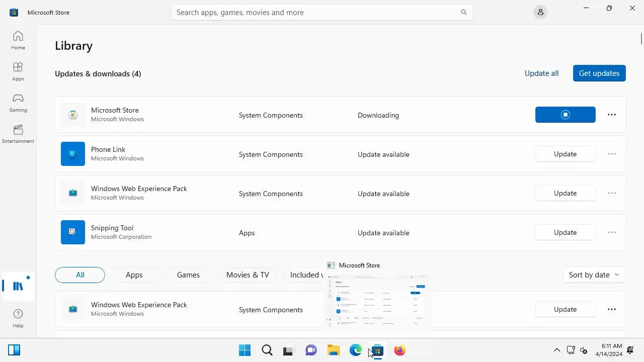Select the Apps filter tab
This screenshot has height=362, width=644.
134,275
